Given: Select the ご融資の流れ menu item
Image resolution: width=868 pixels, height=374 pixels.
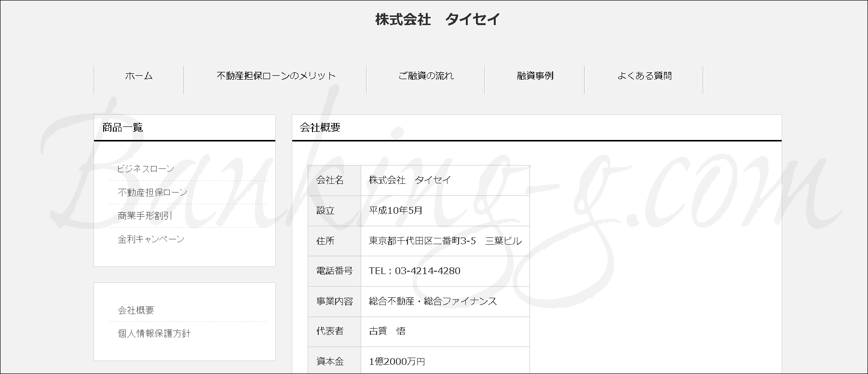Looking at the screenshot, I should [426, 76].
